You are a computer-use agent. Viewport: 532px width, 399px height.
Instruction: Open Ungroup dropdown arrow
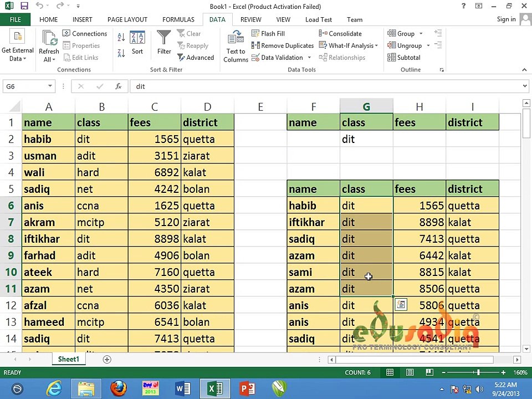[428, 45]
